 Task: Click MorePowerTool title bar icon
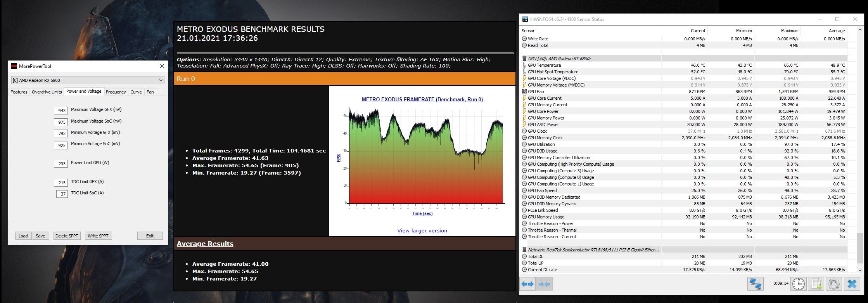pyautogui.click(x=14, y=66)
